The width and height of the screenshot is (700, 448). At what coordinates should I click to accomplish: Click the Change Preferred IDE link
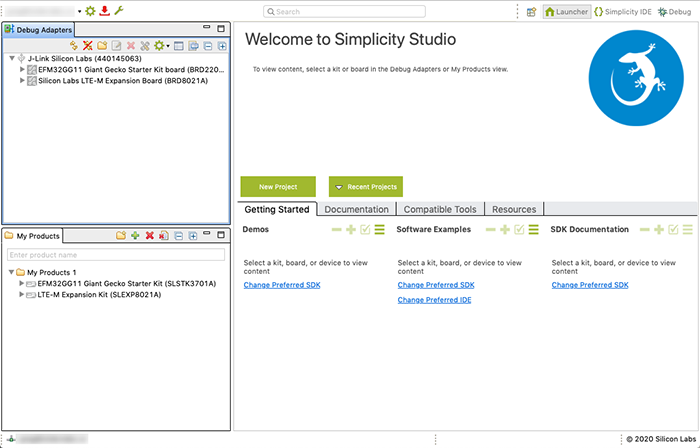click(434, 300)
